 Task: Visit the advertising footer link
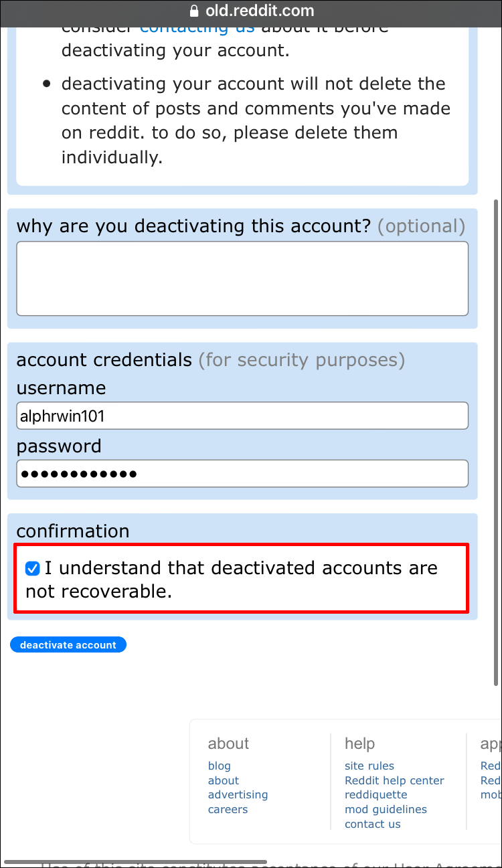238,794
